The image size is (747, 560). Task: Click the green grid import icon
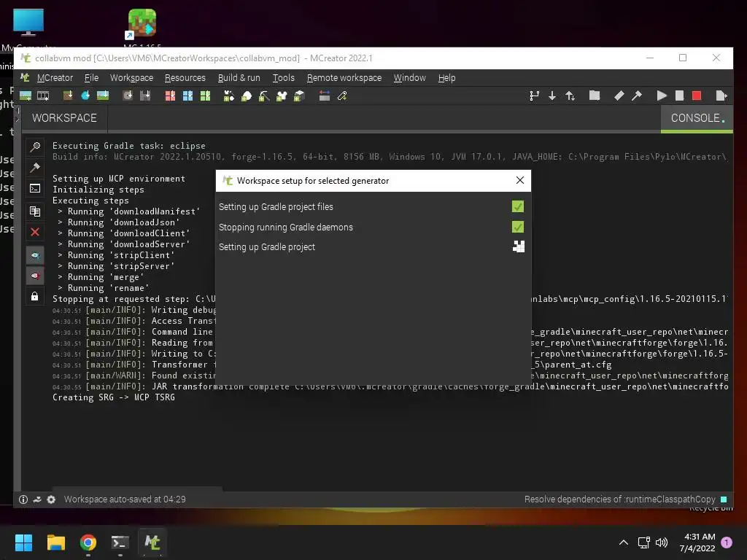coord(205,96)
